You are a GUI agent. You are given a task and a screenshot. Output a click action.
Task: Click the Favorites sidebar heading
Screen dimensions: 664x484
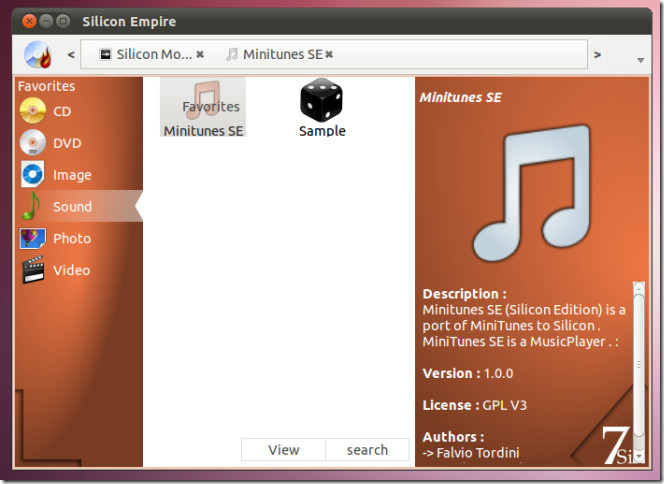pyautogui.click(x=46, y=86)
